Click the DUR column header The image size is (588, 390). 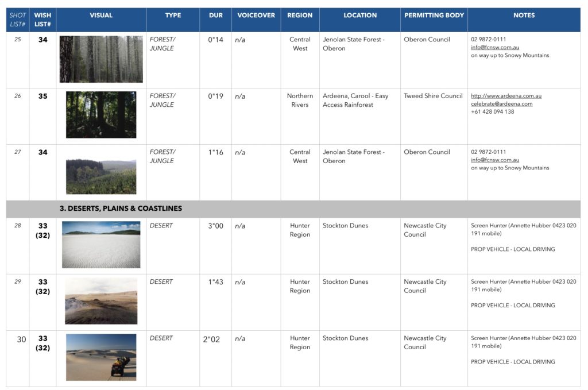[216, 20]
